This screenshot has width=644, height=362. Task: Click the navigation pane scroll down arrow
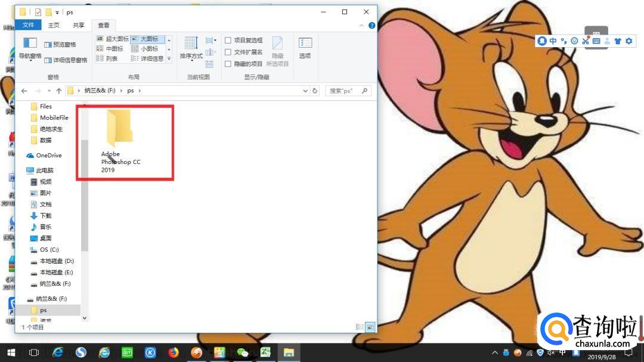tap(85, 318)
